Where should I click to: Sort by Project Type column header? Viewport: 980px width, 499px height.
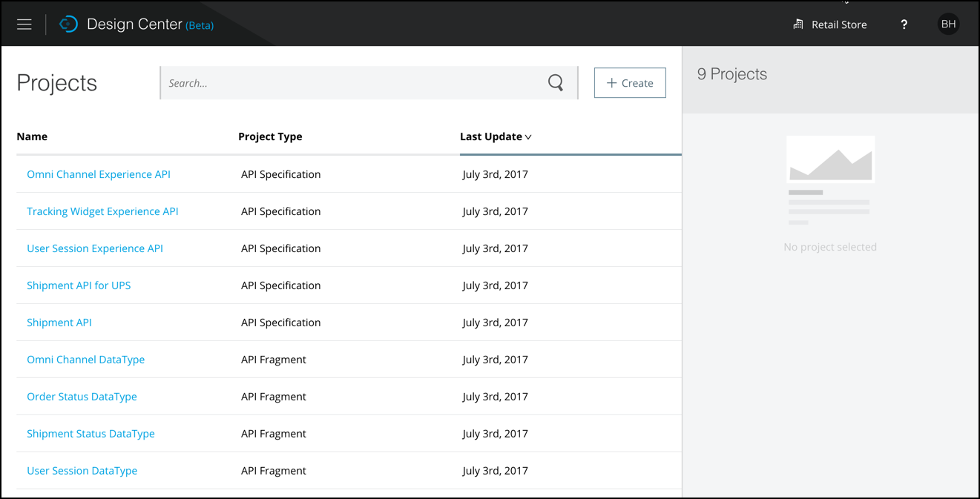[270, 136]
